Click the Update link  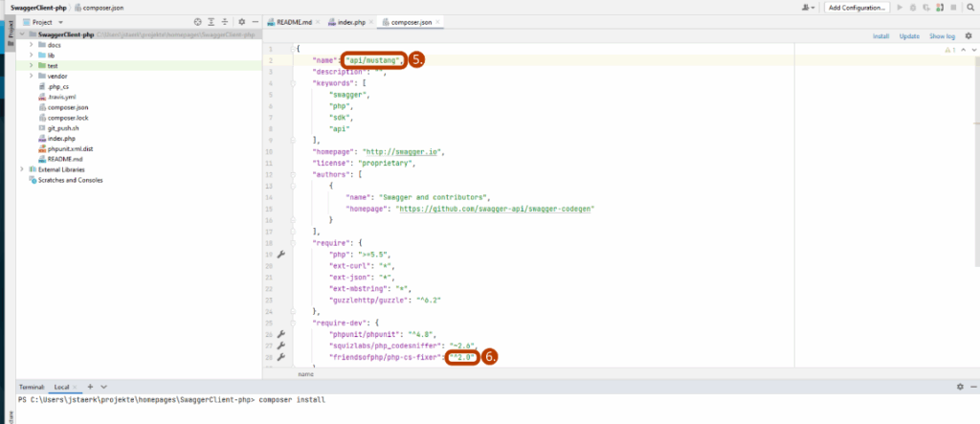(909, 36)
